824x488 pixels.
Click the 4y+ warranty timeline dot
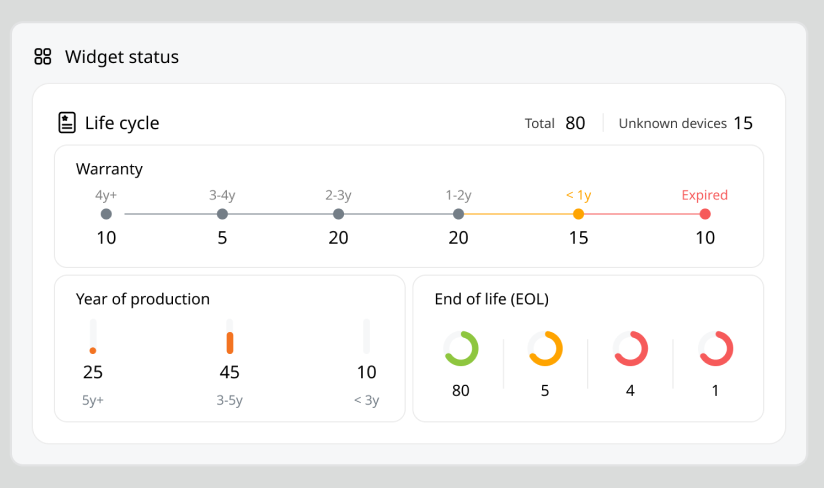(106, 214)
